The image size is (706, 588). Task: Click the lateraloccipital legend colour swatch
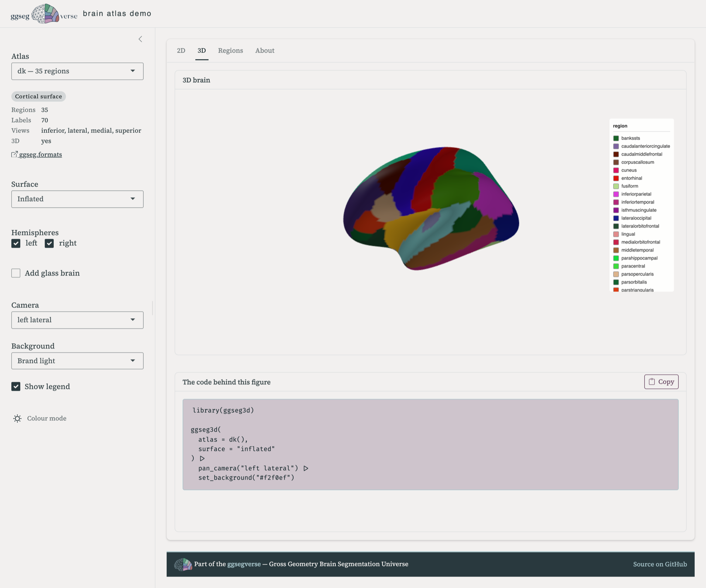(x=616, y=218)
